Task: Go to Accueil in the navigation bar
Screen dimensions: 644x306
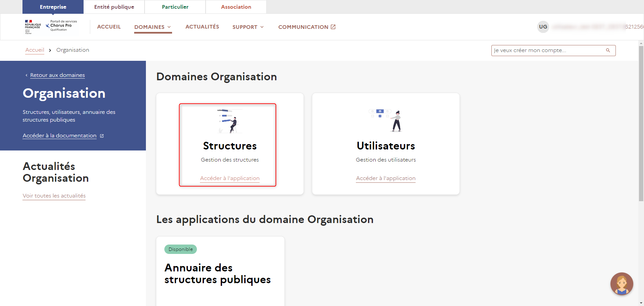Action: point(109,27)
